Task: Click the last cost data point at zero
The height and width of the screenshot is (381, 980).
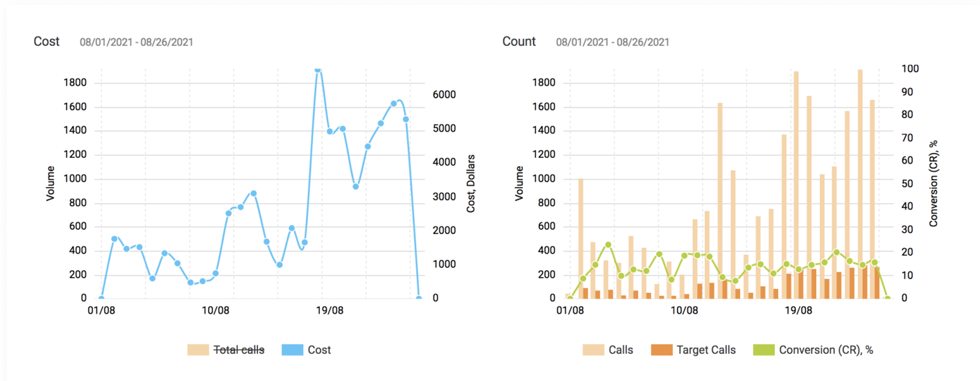Action: 419,299
